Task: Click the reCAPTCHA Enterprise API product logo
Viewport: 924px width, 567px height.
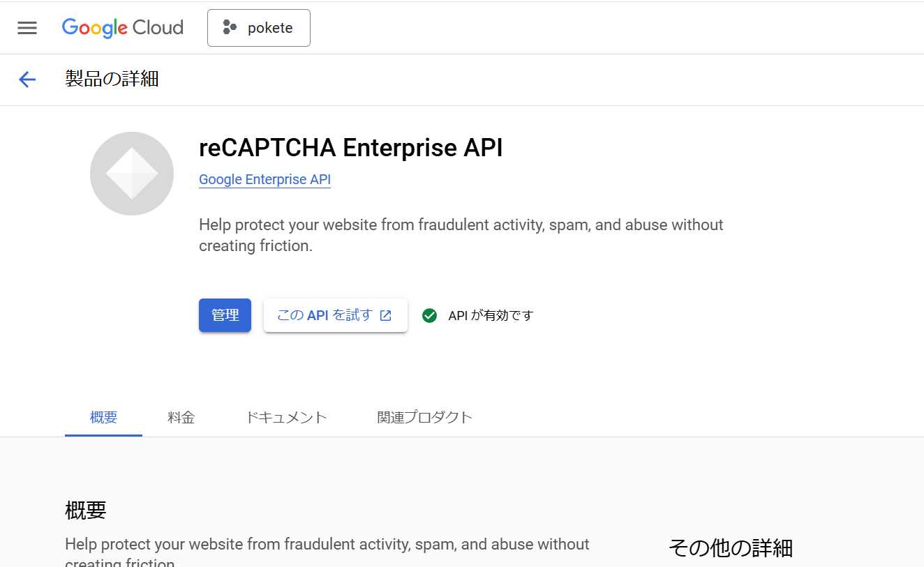Action: click(x=132, y=174)
